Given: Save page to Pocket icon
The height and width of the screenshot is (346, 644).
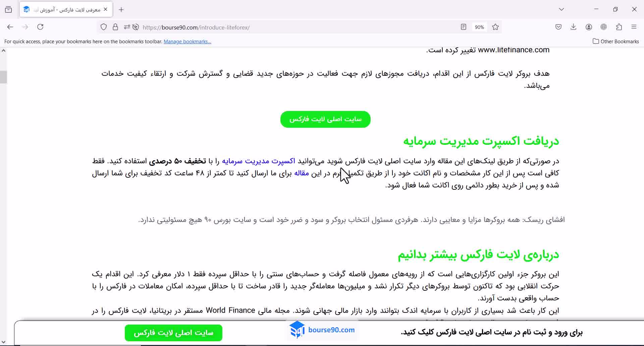Looking at the screenshot, I should [558, 27].
